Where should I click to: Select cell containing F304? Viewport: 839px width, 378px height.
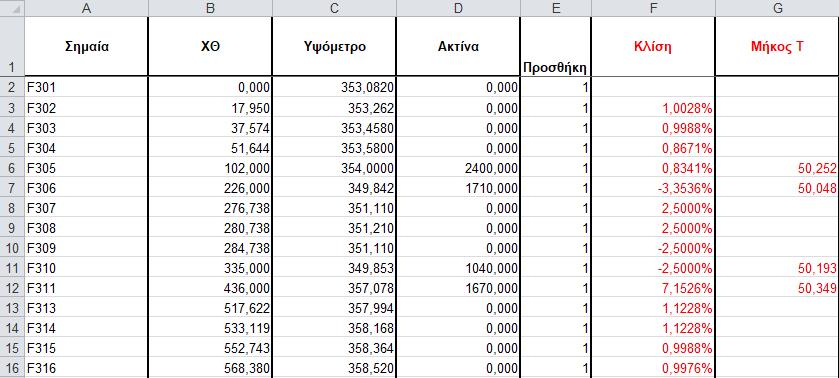pyautogui.click(x=86, y=148)
